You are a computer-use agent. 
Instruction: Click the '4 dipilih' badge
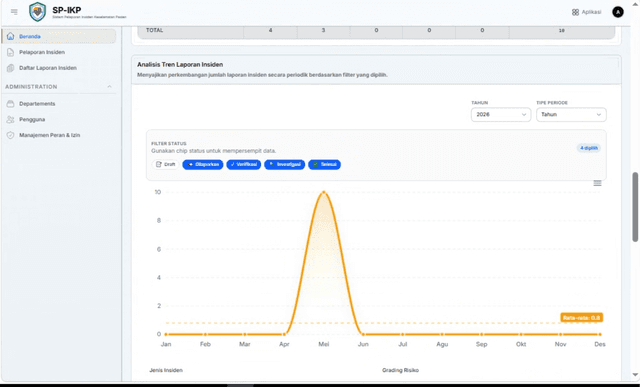coord(589,148)
